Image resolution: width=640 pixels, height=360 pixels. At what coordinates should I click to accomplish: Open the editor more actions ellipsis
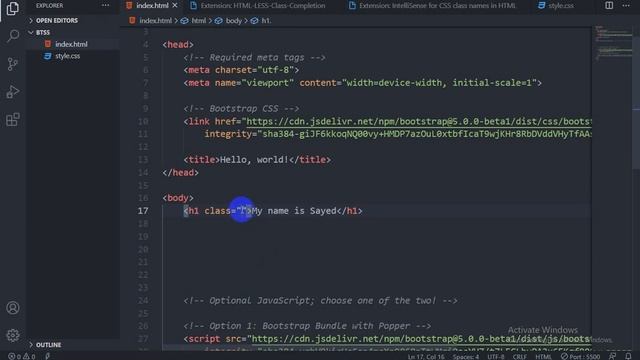point(626,5)
